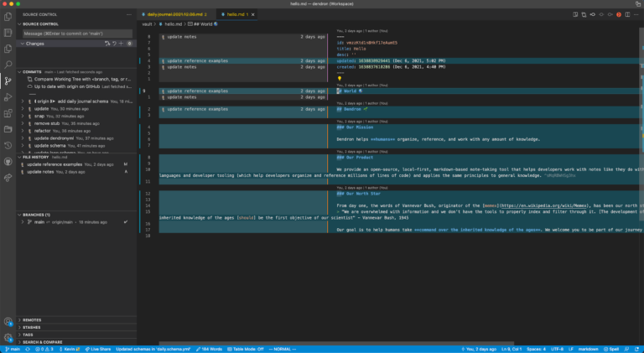Open the Extensions view
This screenshot has height=353, width=644.
click(x=8, y=114)
